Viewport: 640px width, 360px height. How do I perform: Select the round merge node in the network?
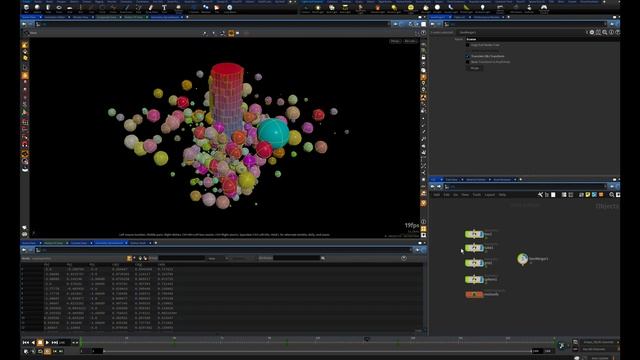(x=522, y=259)
